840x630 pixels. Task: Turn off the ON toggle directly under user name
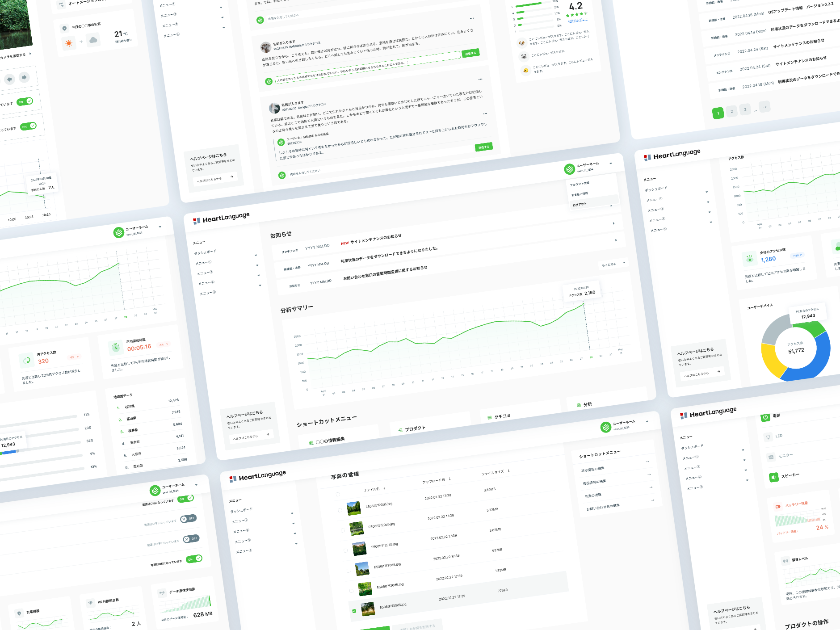[185, 499]
